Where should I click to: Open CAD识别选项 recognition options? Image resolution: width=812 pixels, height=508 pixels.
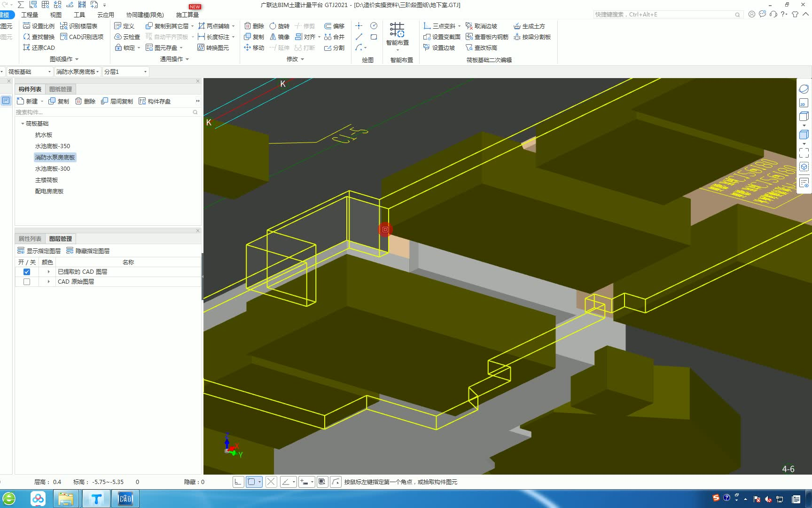coord(82,37)
